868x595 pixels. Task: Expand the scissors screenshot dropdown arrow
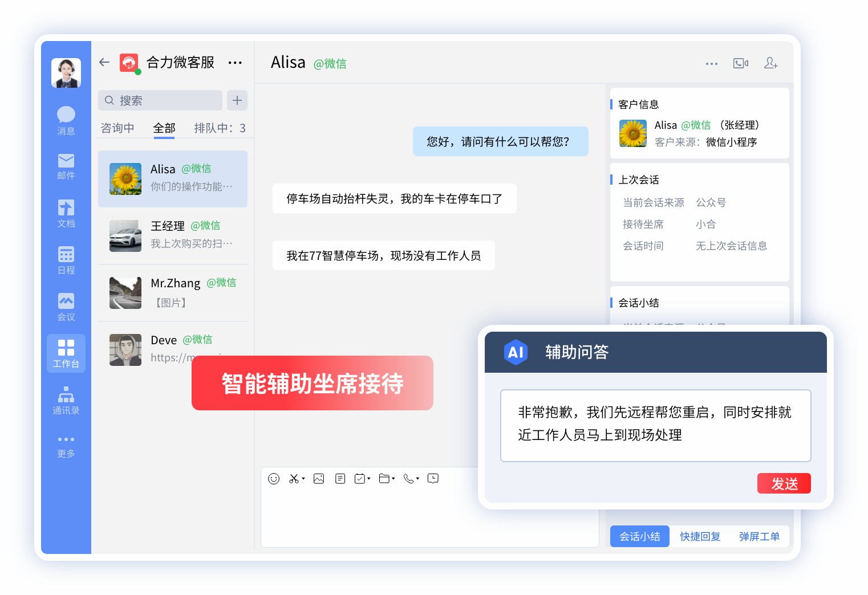tap(303, 479)
